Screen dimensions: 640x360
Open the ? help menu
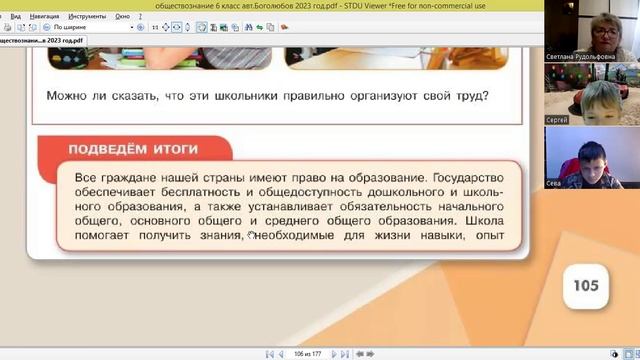(x=140, y=16)
